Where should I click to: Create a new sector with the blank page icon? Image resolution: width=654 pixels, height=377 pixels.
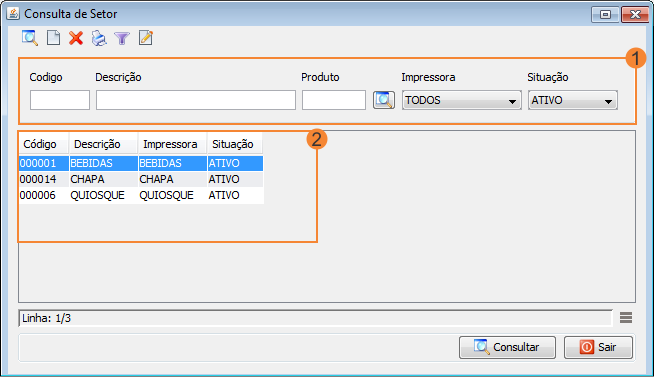pos(53,38)
